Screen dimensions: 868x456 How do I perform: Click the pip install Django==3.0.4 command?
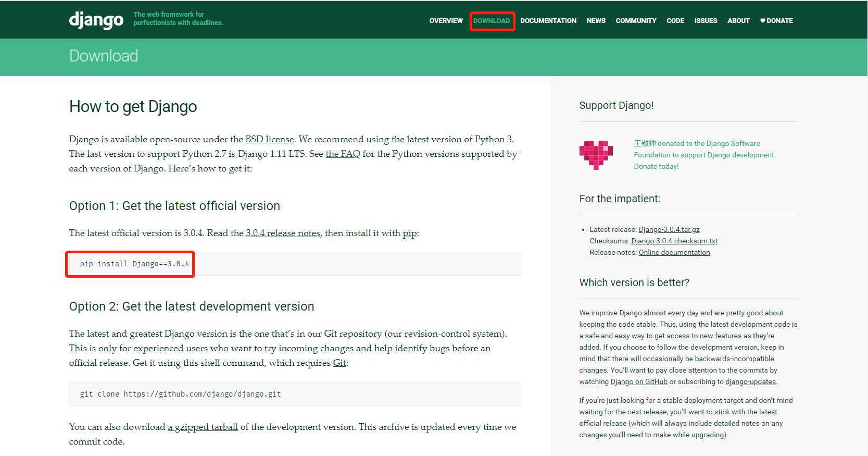pyautogui.click(x=134, y=264)
